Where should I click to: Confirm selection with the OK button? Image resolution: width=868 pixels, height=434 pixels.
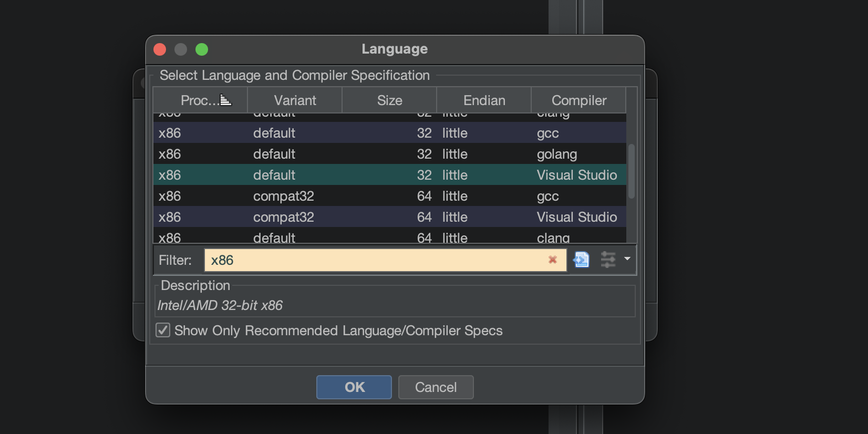point(354,387)
